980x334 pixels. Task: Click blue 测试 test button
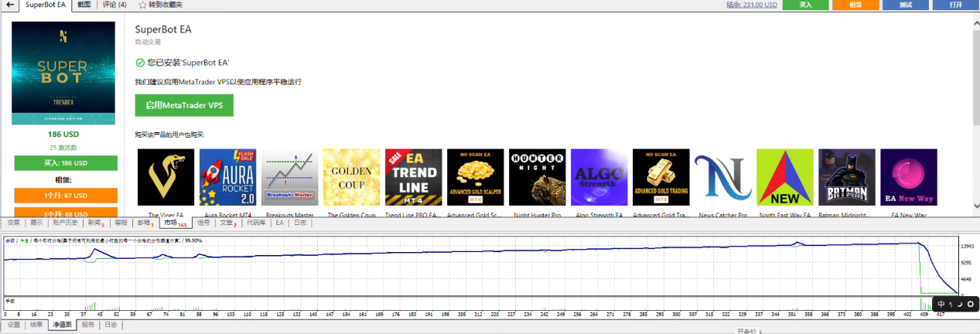click(906, 5)
